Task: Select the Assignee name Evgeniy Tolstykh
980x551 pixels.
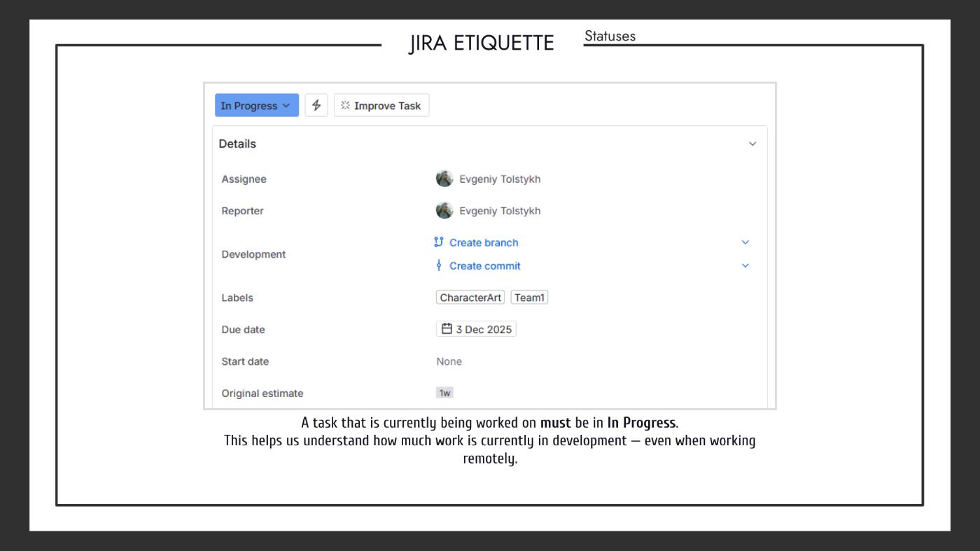Action: (x=500, y=179)
